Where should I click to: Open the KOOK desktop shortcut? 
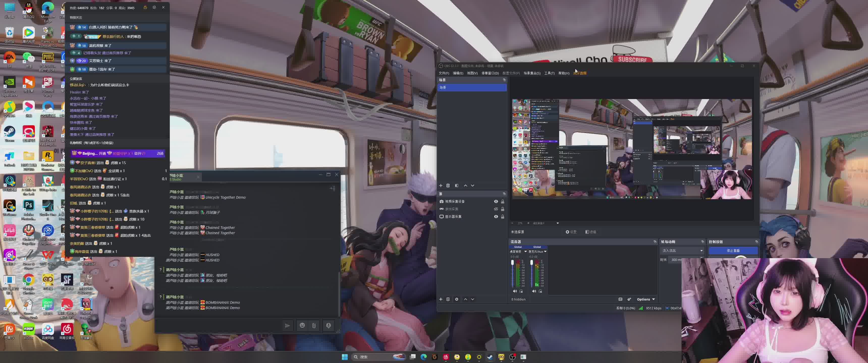point(29,331)
